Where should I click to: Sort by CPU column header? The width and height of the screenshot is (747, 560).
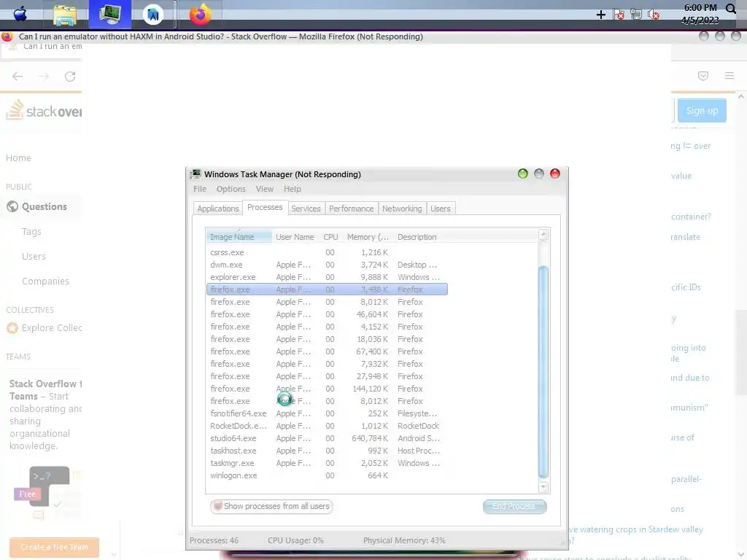[x=330, y=237]
